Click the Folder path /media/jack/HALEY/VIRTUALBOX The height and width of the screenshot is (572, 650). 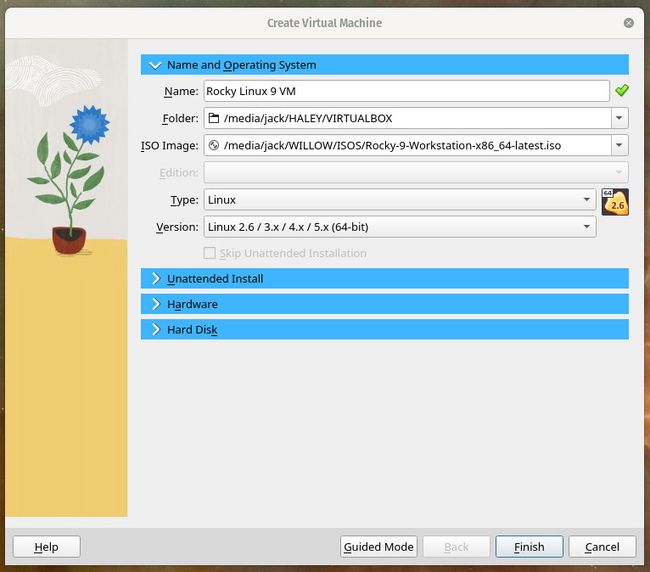point(308,119)
